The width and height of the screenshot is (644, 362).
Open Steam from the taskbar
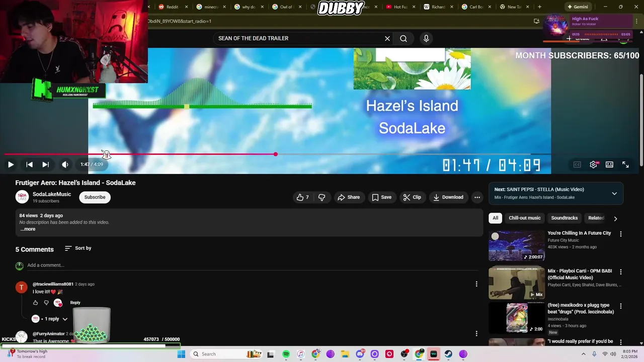448,354
